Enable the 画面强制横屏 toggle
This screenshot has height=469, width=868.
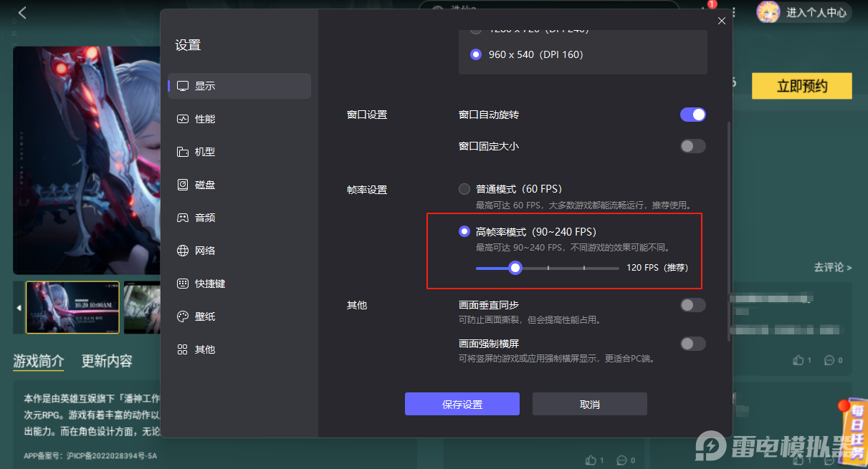(693, 344)
